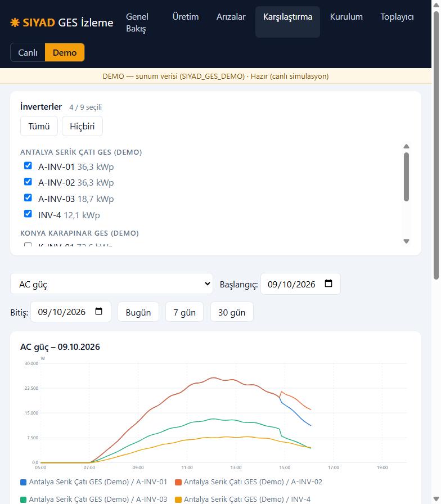
Task: Uncheck the A-INV-03 inverter checkbox
Action: point(28,197)
